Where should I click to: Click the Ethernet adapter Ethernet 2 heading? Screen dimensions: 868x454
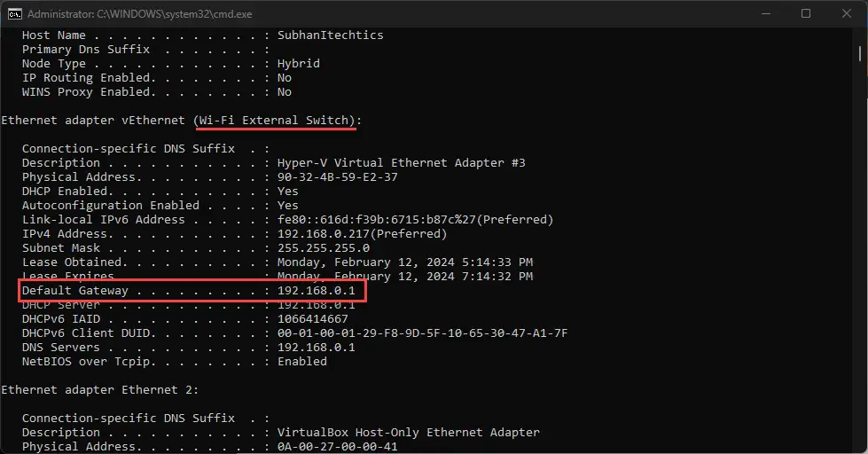click(x=99, y=390)
